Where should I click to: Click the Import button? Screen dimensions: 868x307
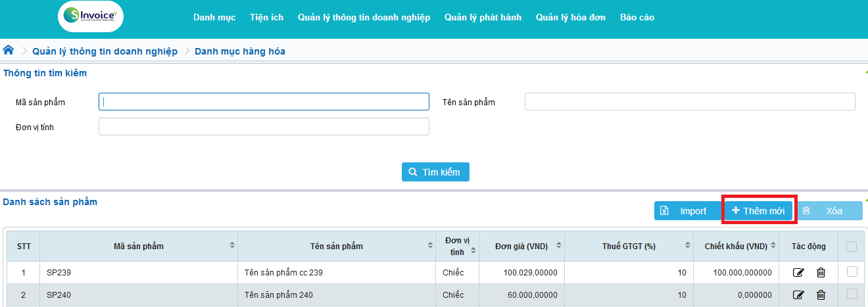pos(687,211)
